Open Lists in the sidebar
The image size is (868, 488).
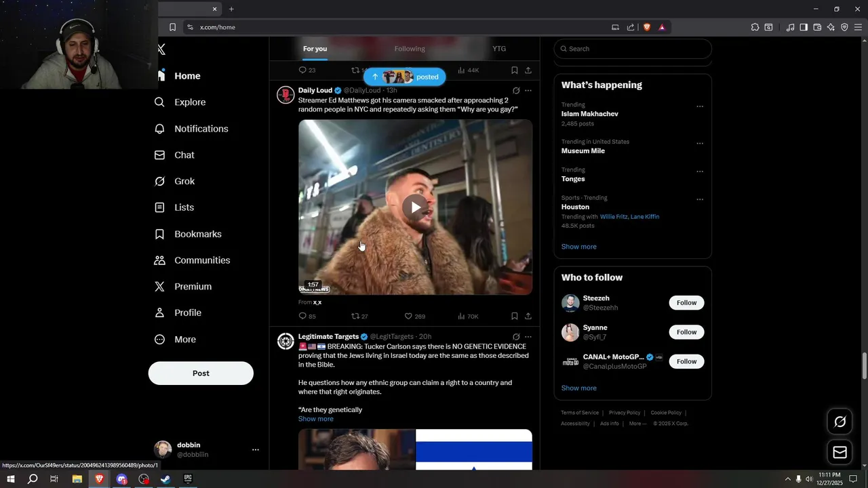(x=174, y=207)
